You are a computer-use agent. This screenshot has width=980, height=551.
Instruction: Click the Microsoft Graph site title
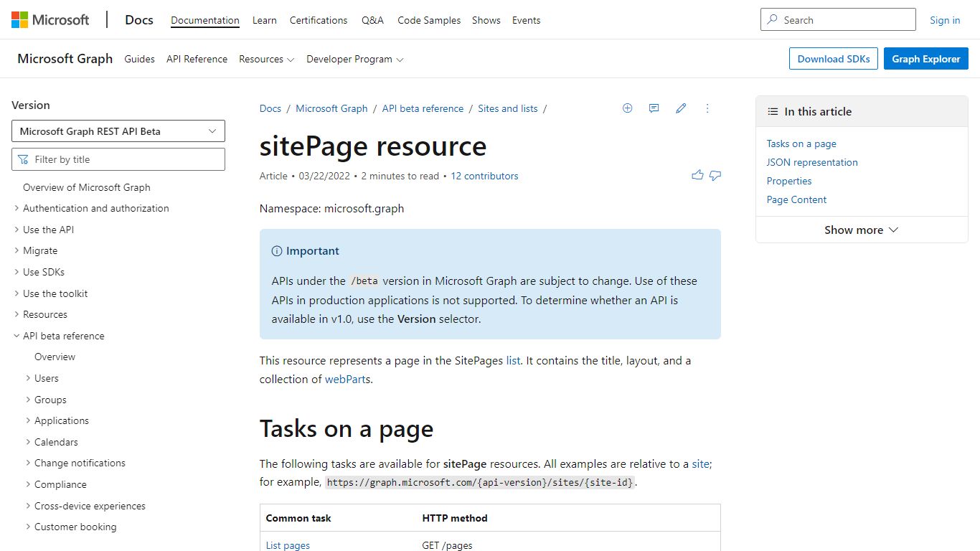[x=65, y=59]
